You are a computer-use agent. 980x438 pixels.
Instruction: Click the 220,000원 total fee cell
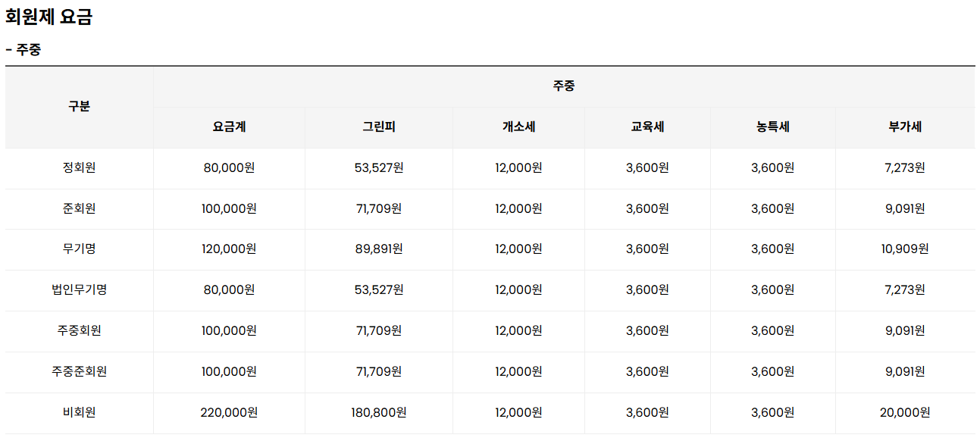click(229, 412)
